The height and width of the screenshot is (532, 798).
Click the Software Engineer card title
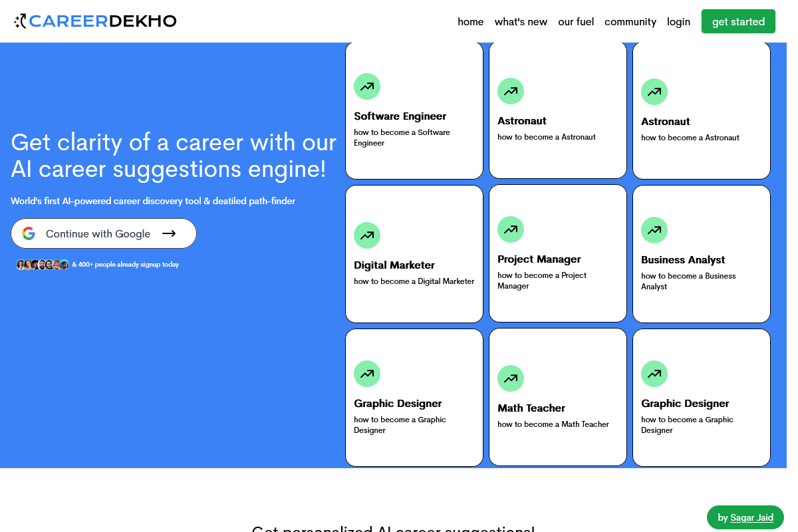click(400, 116)
